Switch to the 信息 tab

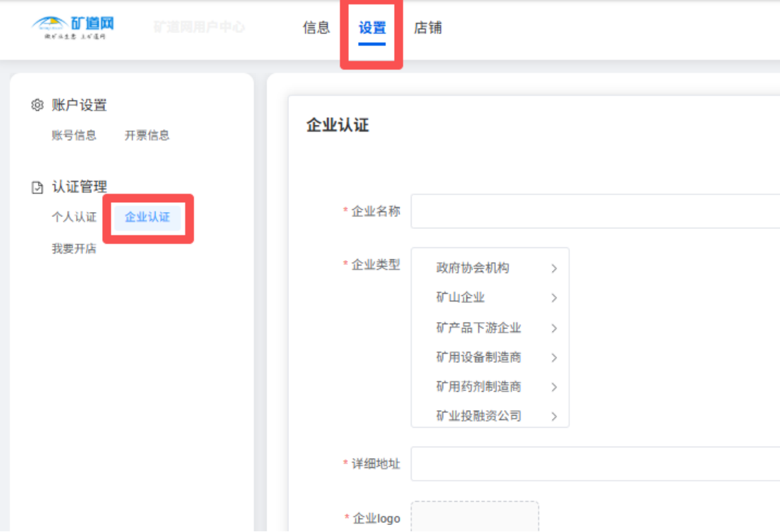(316, 28)
